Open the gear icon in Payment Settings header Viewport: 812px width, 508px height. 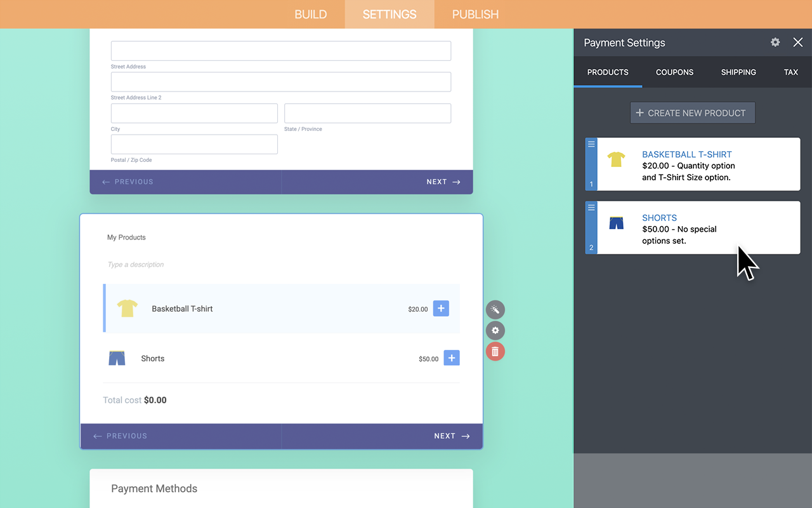point(775,42)
